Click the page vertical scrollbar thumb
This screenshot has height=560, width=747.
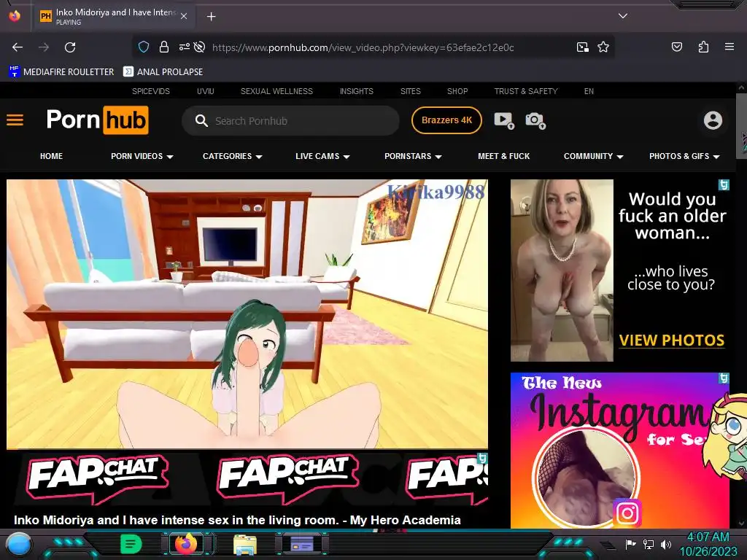pos(741,126)
